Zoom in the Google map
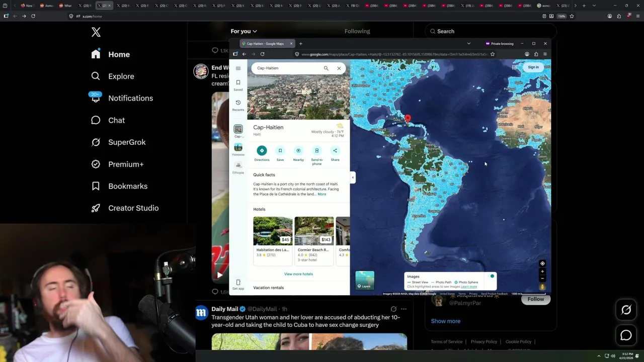The width and height of the screenshot is (644, 362). (x=542, y=272)
